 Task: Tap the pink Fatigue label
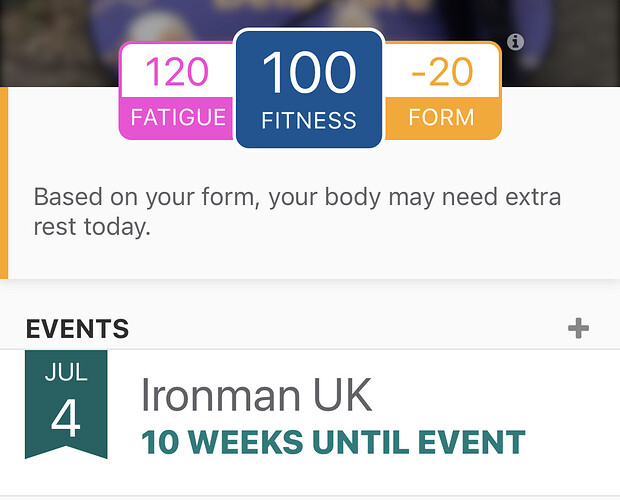coord(178,117)
